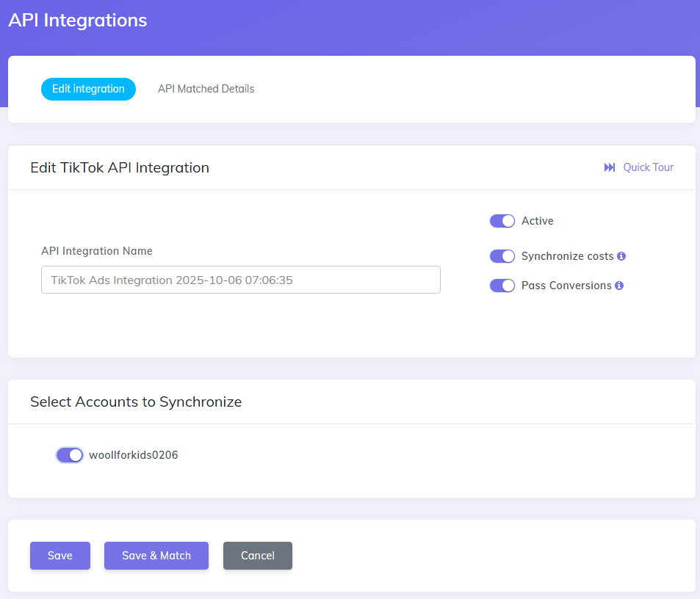Click the API Integration Name input field
700x599 pixels.
click(241, 280)
